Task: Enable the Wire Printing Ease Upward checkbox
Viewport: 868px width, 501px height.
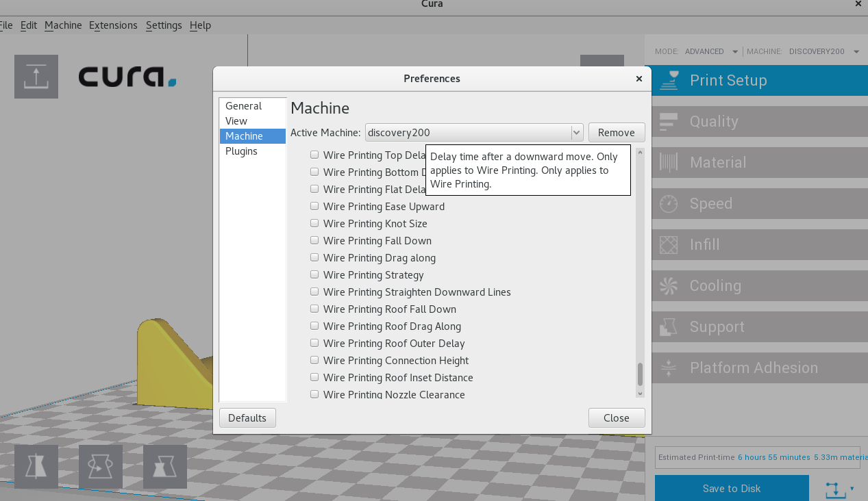Action: point(314,206)
